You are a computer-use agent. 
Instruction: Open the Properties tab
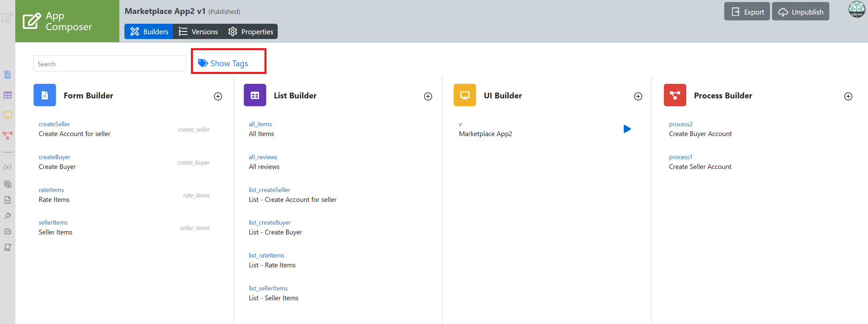point(251,32)
